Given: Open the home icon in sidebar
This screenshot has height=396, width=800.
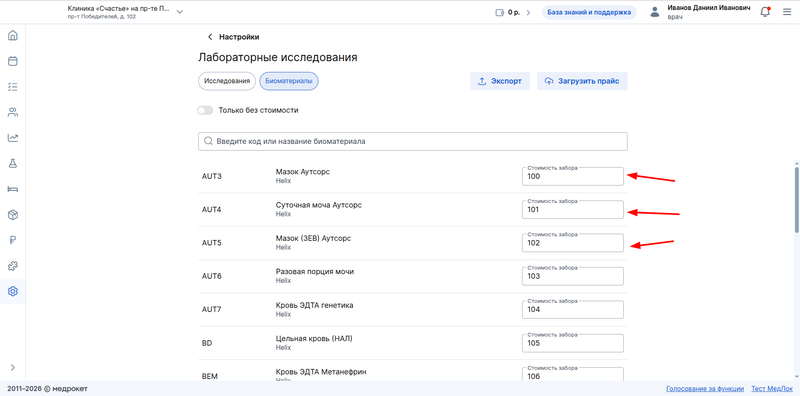Looking at the screenshot, I should point(13,36).
